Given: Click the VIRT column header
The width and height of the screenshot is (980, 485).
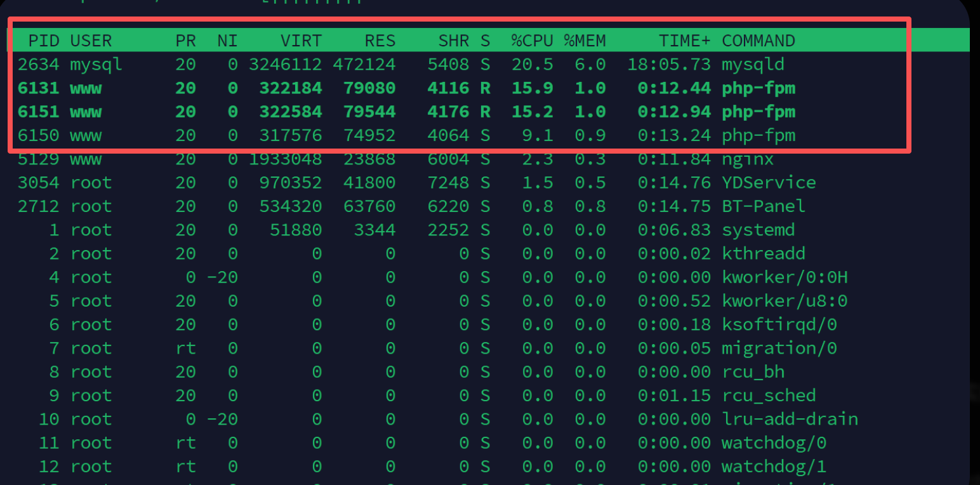Looking at the screenshot, I should [301, 41].
